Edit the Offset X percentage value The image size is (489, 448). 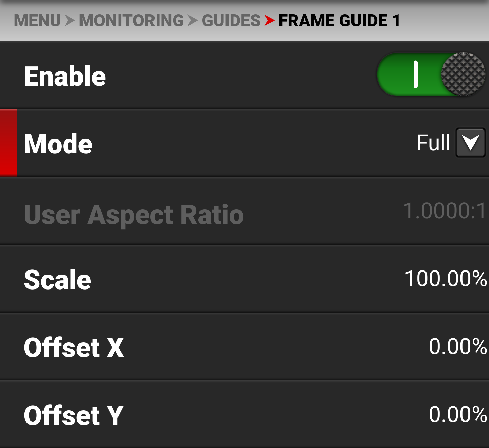point(458,347)
